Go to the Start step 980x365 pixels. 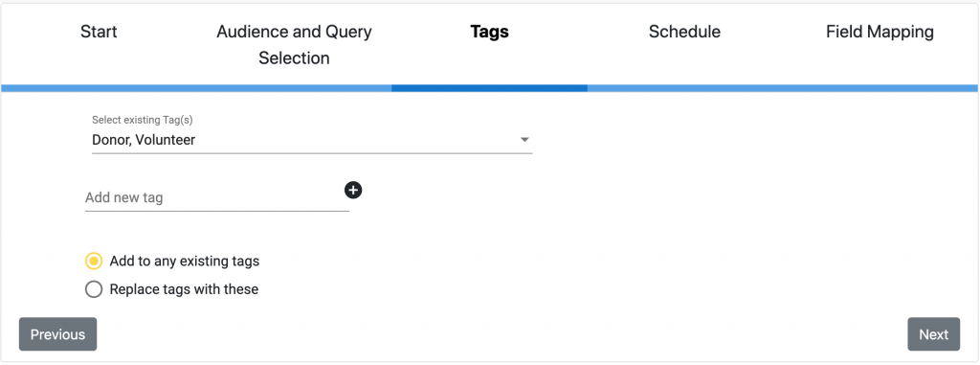[99, 32]
